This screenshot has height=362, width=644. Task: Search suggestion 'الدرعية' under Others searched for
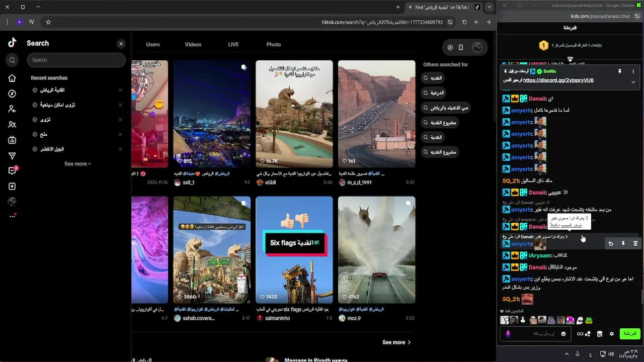[x=435, y=93]
